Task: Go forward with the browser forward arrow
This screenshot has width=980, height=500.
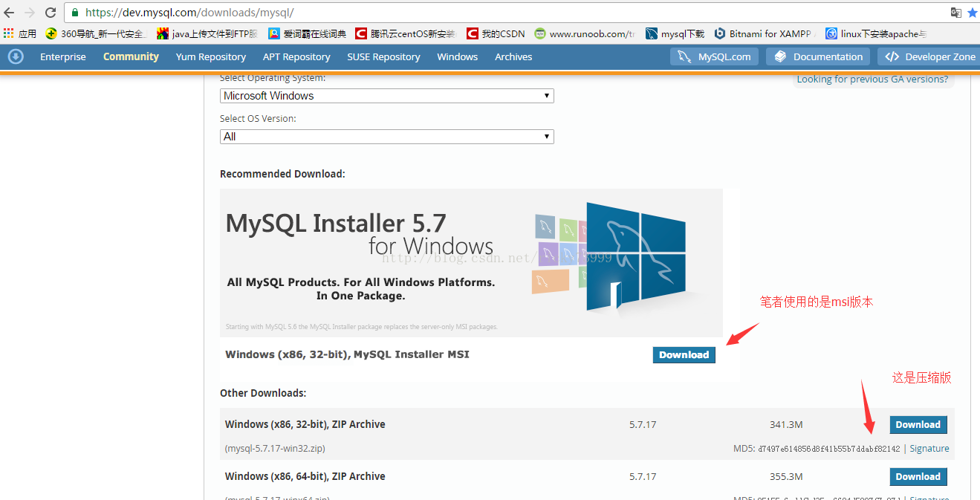Action: tap(29, 13)
